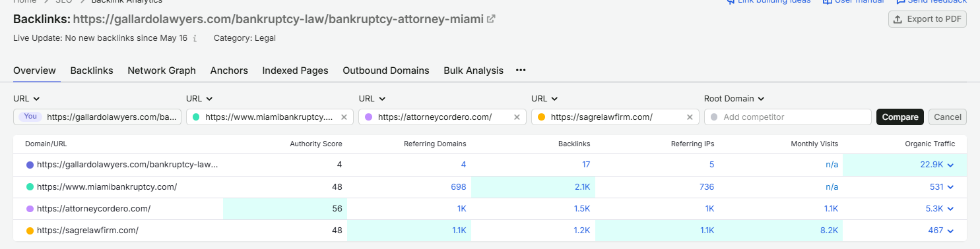980x249 pixels.
Task: Click the black Compare button
Action: (900, 117)
